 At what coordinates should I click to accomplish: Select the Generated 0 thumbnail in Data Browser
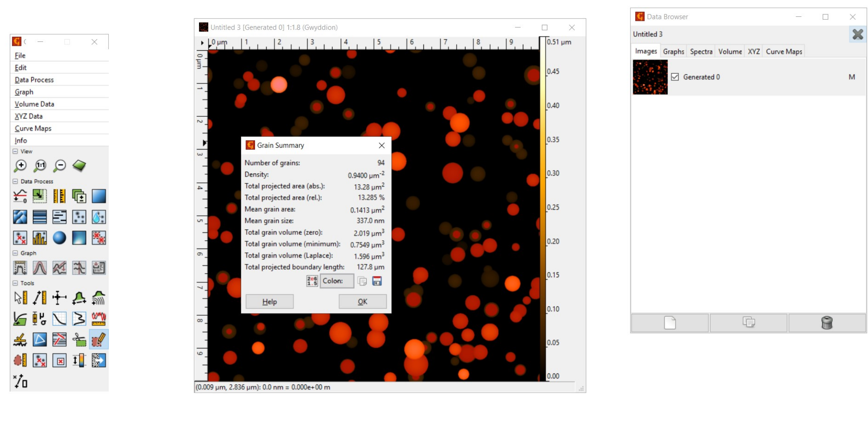650,77
